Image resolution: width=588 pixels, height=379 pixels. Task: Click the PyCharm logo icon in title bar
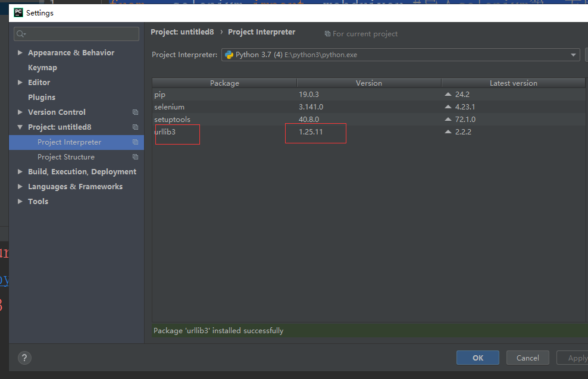(18, 12)
